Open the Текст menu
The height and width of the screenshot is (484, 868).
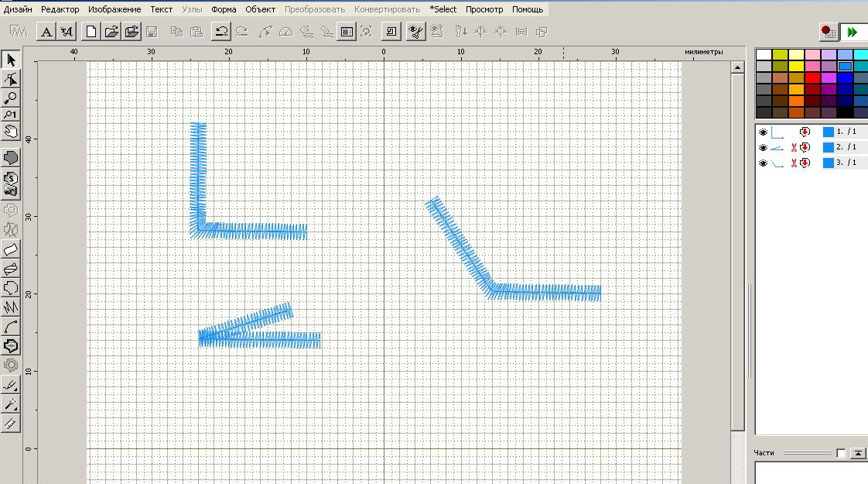point(161,9)
